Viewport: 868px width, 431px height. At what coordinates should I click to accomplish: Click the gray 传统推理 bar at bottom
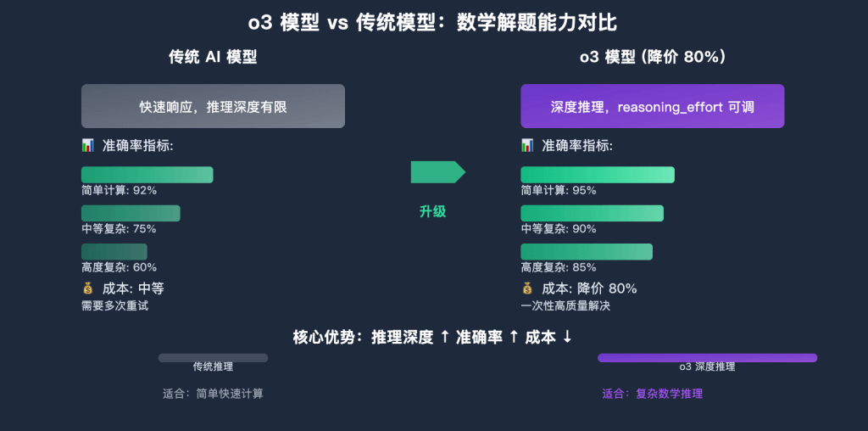pyautogui.click(x=213, y=358)
